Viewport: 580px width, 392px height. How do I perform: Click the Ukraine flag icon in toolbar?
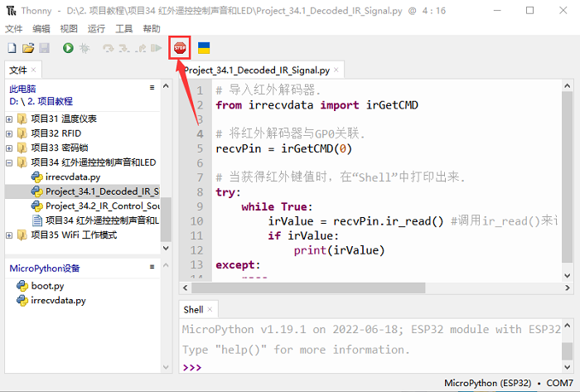point(203,48)
